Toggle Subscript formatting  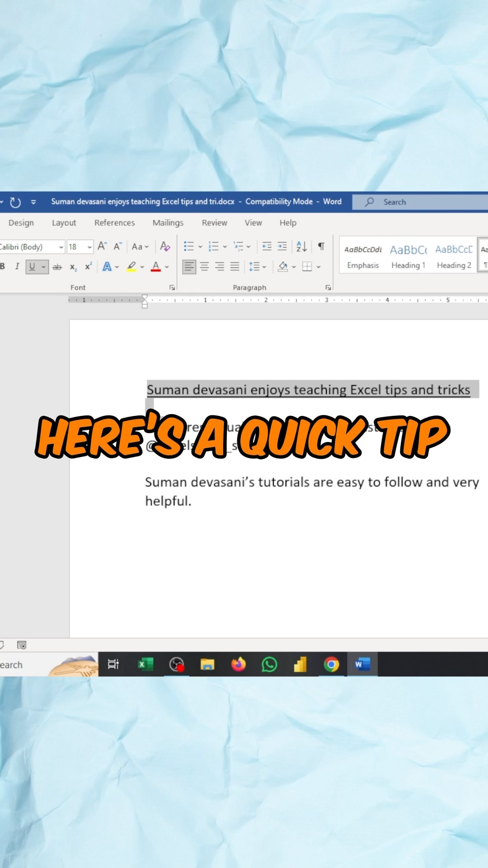click(x=73, y=267)
